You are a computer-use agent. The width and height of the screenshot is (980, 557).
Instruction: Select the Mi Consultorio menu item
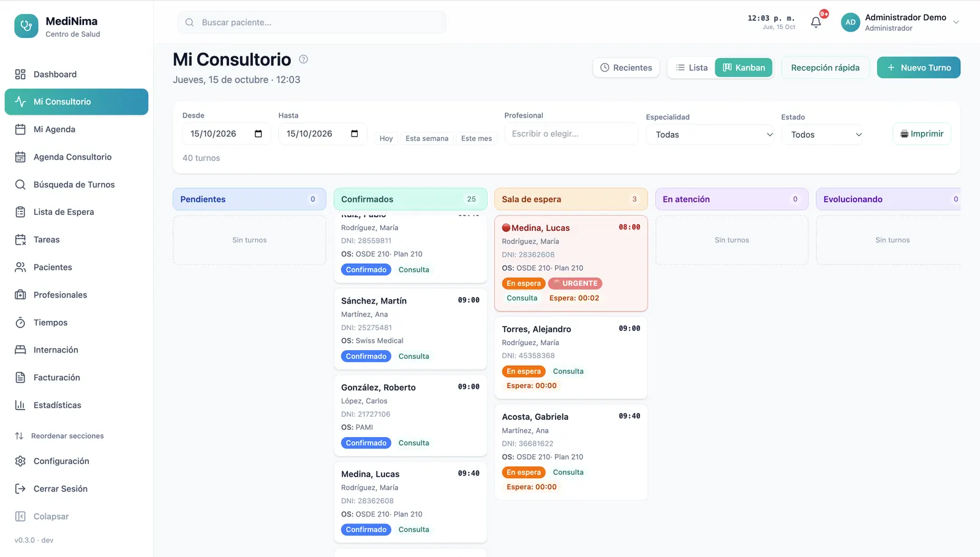[x=77, y=102]
